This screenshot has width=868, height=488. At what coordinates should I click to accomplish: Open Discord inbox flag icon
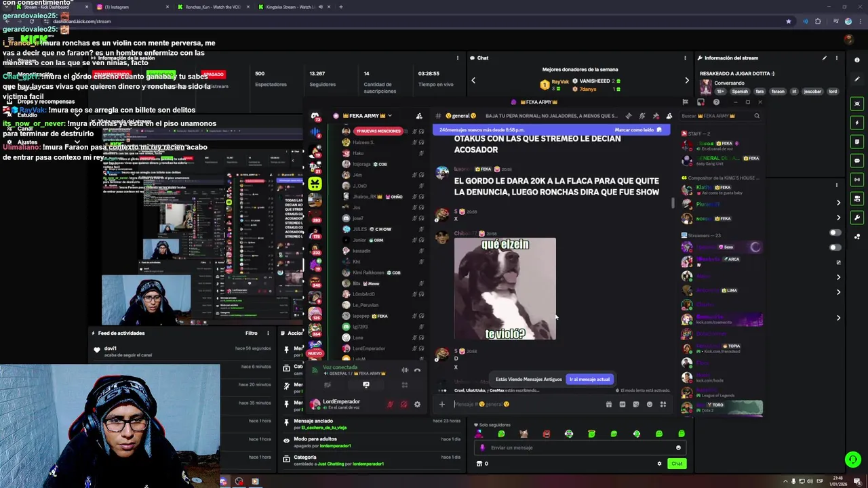pos(685,102)
